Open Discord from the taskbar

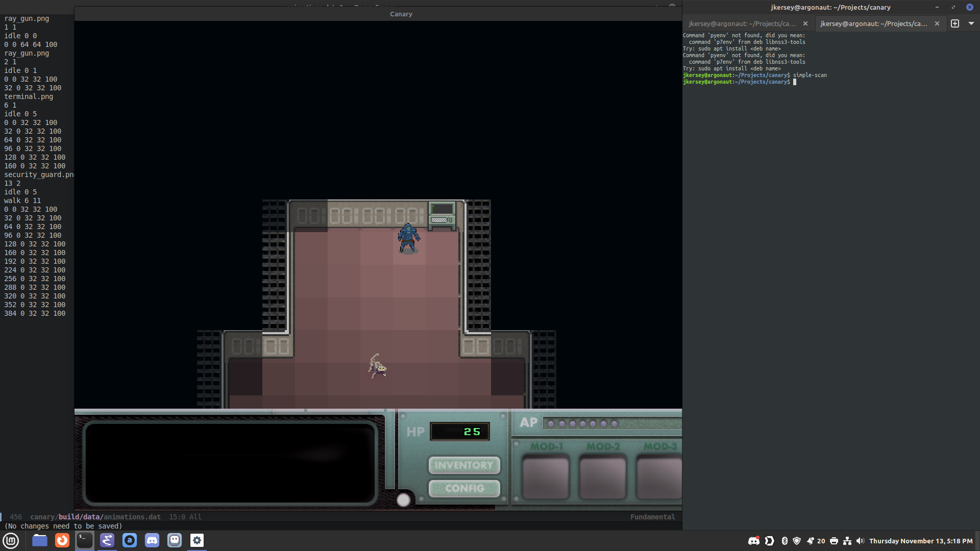tap(152, 540)
